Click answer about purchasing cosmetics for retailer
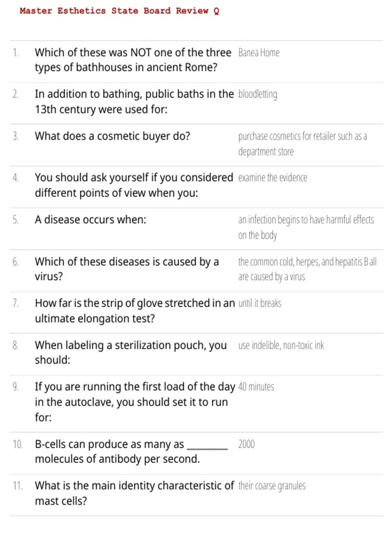 pos(302,144)
